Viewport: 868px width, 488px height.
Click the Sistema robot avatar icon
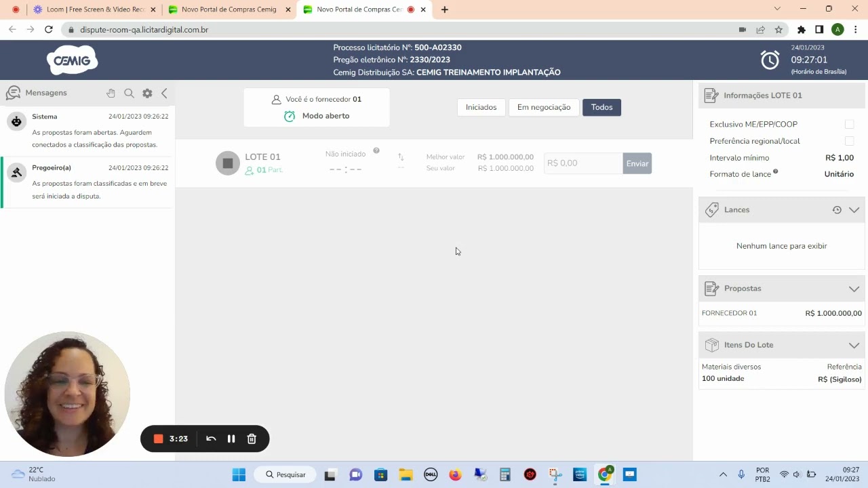click(16, 121)
